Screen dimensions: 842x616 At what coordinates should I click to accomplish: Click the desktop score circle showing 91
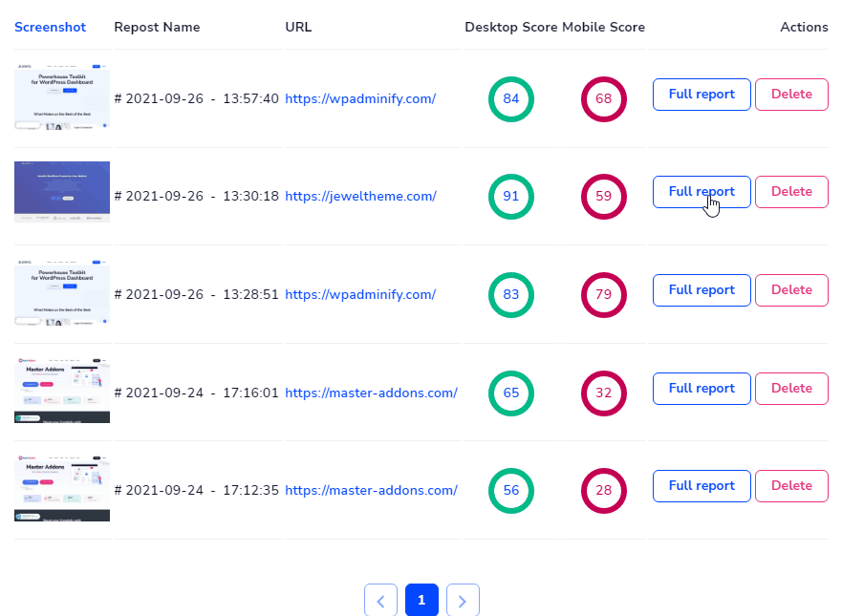tap(511, 197)
